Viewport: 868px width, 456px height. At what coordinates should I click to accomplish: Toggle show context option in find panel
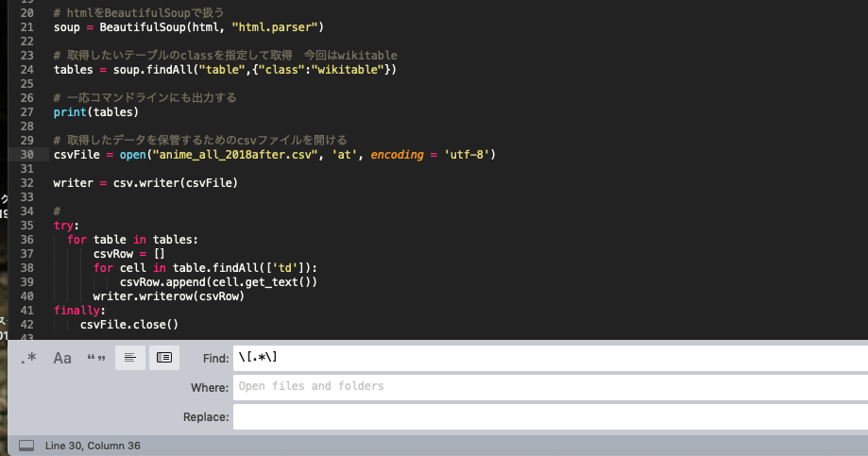[x=129, y=358]
